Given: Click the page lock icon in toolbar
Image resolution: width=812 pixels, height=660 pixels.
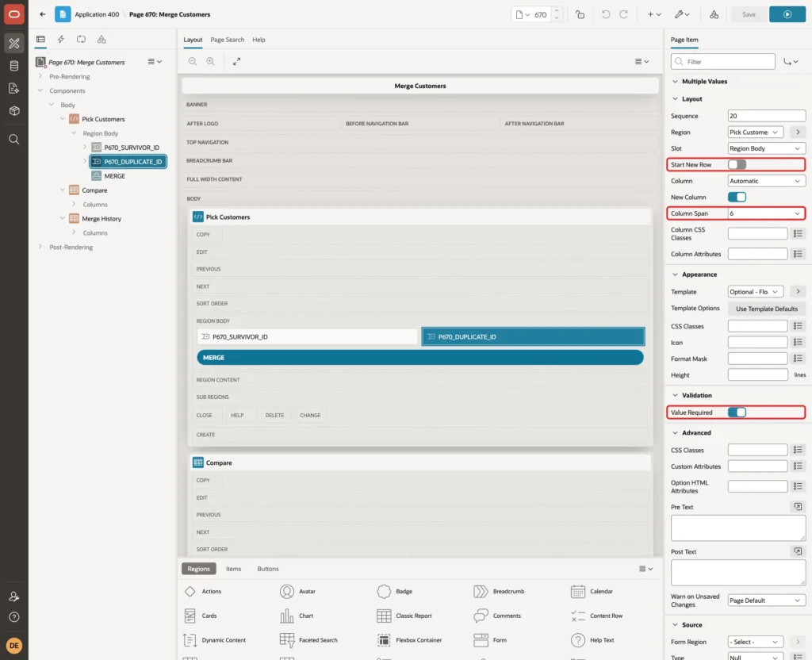Looking at the screenshot, I should 580,14.
